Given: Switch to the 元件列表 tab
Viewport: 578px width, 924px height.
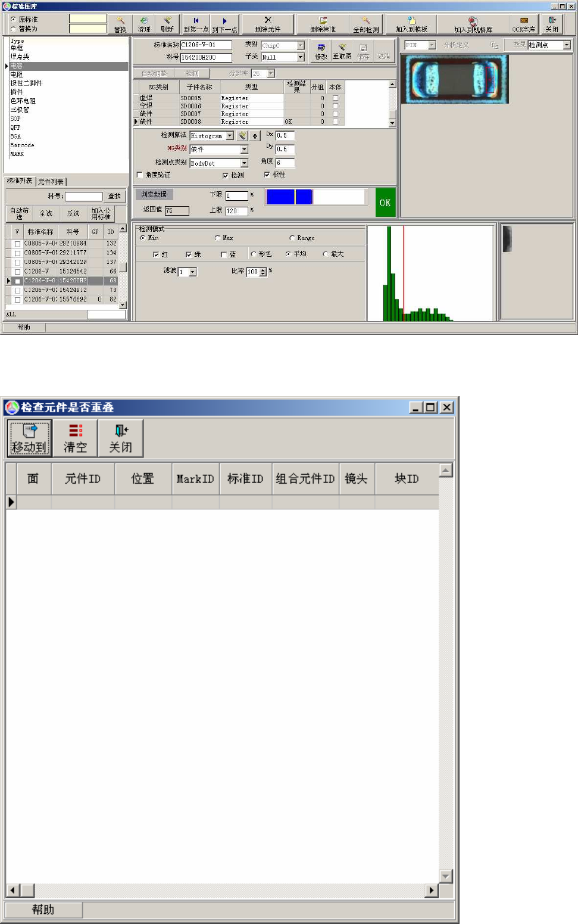Looking at the screenshot, I should click(x=51, y=182).
